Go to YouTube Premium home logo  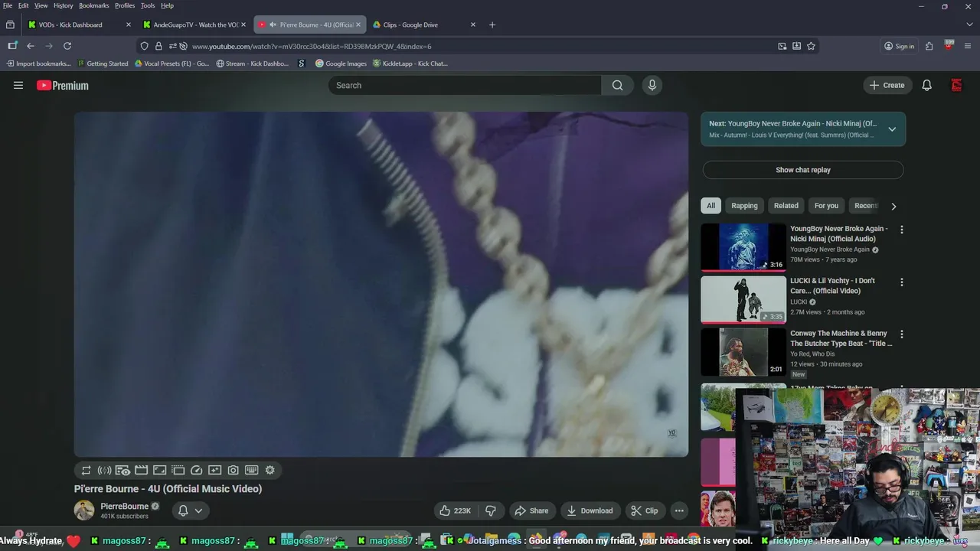point(63,86)
